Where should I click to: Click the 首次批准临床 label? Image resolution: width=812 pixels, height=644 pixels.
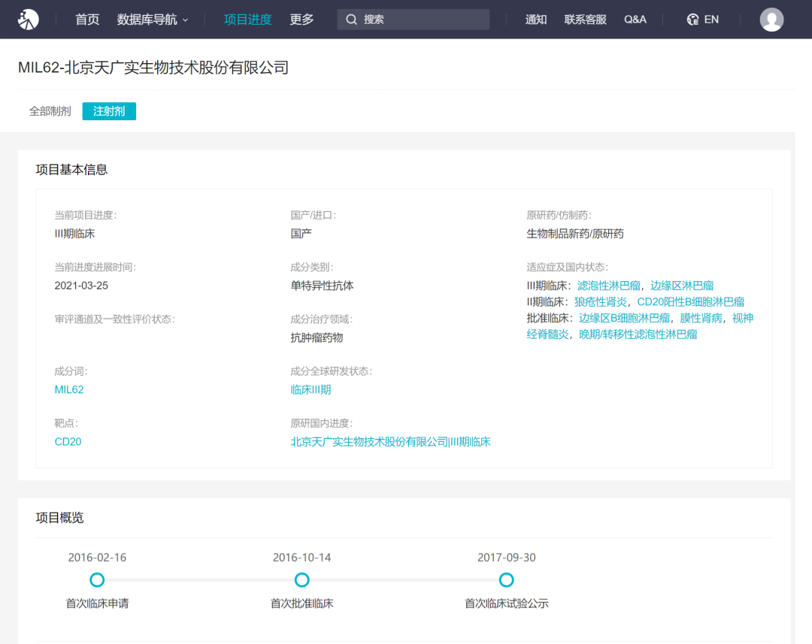(x=302, y=603)
